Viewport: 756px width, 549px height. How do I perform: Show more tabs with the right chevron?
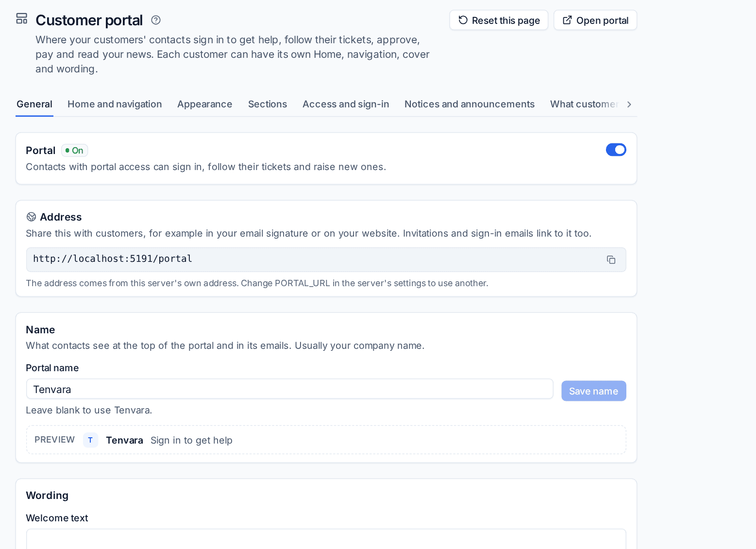point(629,104)
